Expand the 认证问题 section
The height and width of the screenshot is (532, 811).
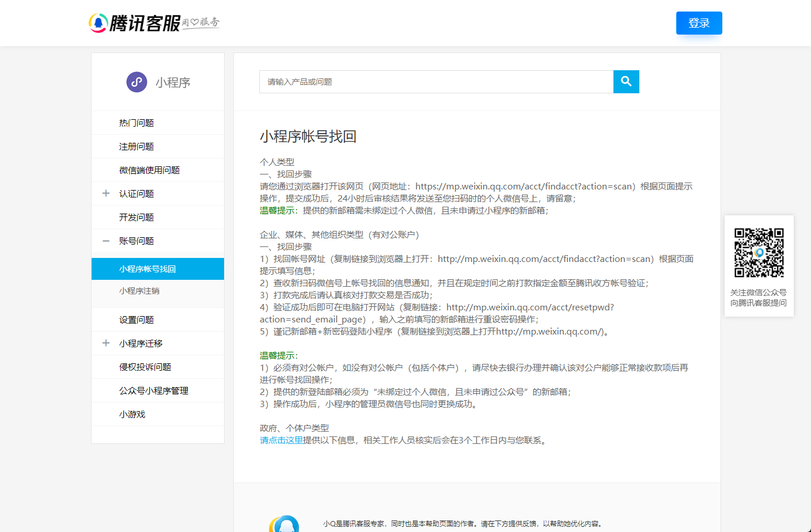coord(106,193)
